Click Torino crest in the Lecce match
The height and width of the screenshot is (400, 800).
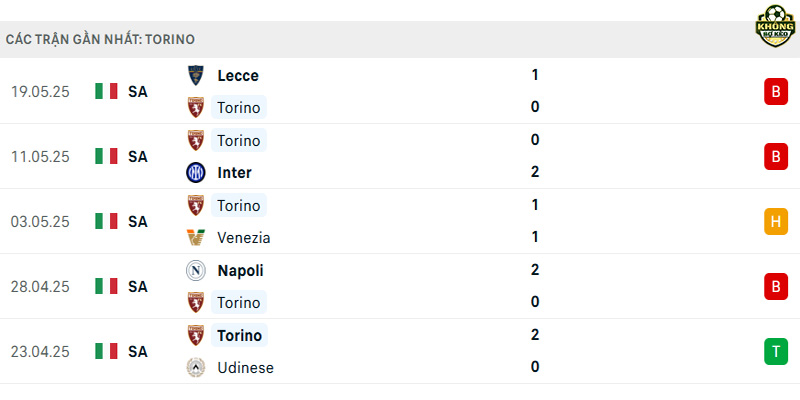(x=196, y=108)
